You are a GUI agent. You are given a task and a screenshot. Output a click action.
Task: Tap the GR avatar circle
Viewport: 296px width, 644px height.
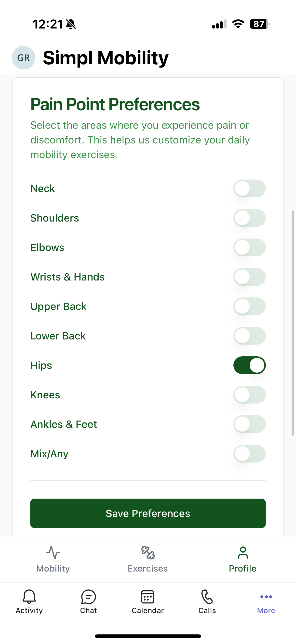pos(24,58)
